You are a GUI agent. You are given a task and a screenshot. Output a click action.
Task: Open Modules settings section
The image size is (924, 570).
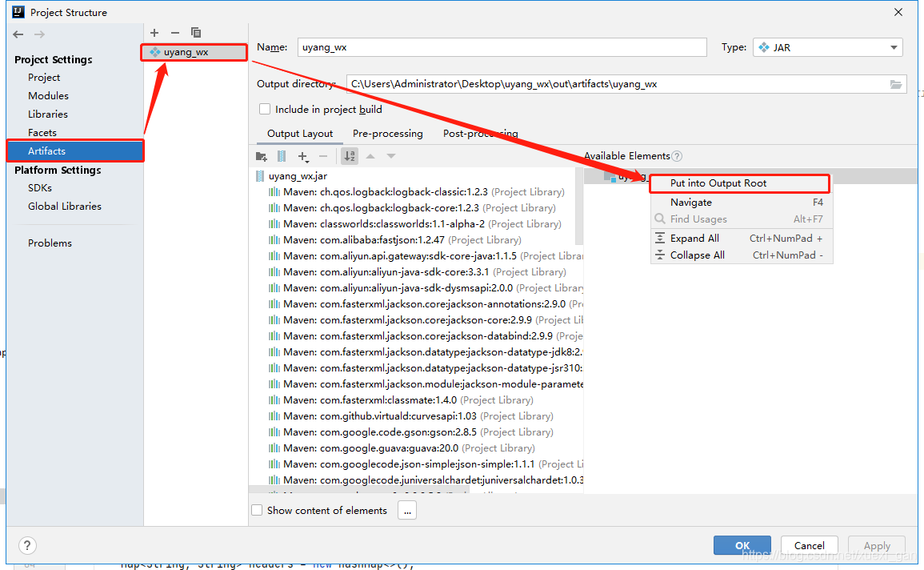pyautogui.click(x=48, y=95)
